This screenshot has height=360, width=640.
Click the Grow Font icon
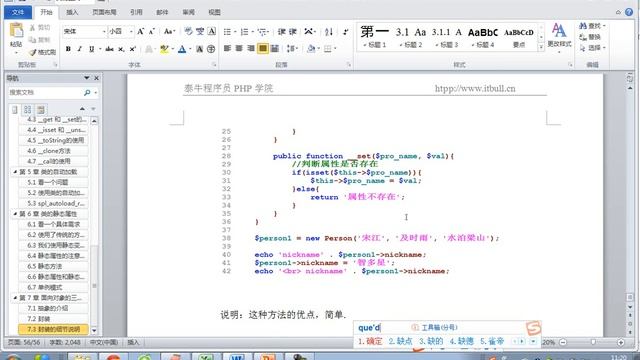[140, 31]
